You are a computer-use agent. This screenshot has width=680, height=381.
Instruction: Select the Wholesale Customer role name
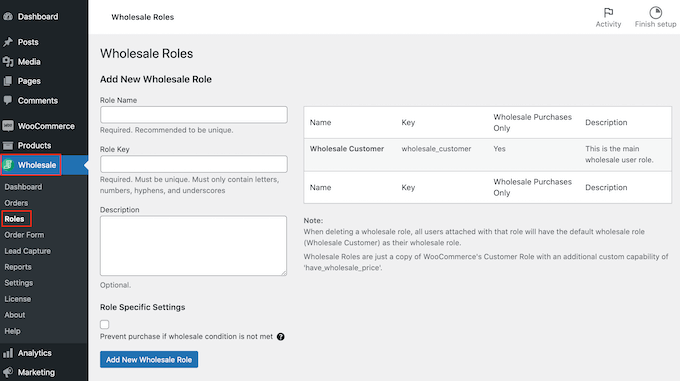point(347,149)
